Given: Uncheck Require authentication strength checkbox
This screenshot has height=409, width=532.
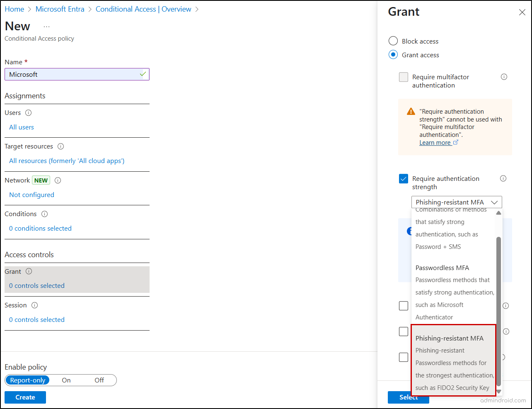Looking at the screenshot, I should point(404,179).
